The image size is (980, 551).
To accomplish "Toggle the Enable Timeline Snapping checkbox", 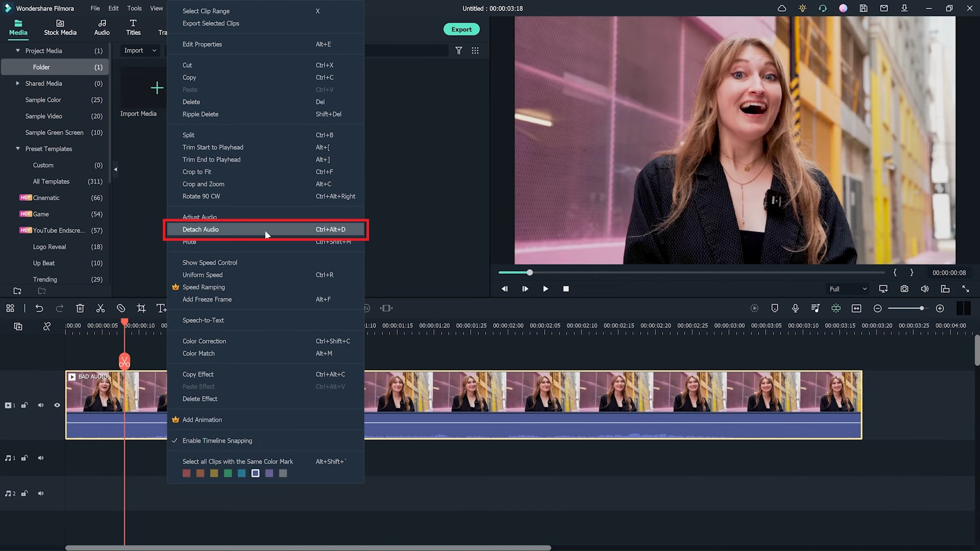I will tap(175, 440).
